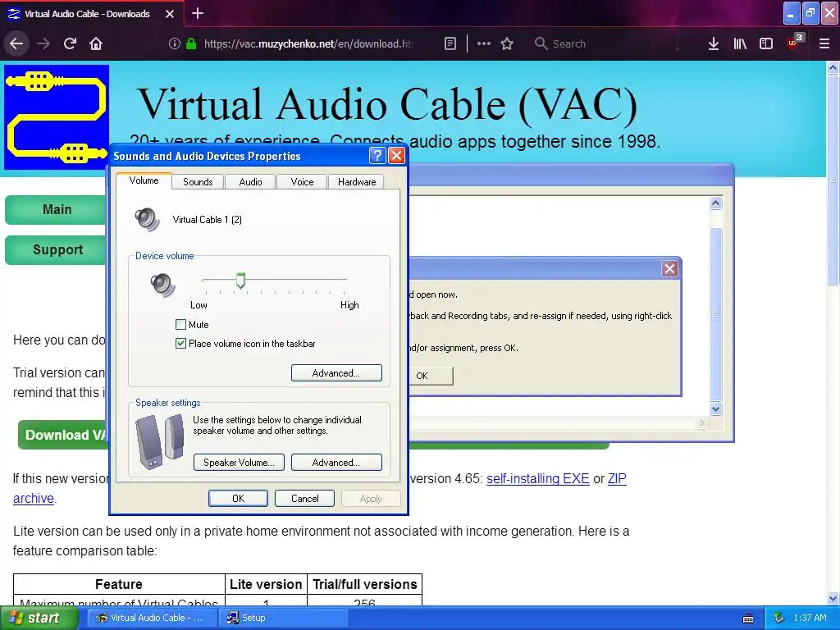The width and height of the screenshot is (840, 630).
Task: Open the Main page button
Action: 57,209
